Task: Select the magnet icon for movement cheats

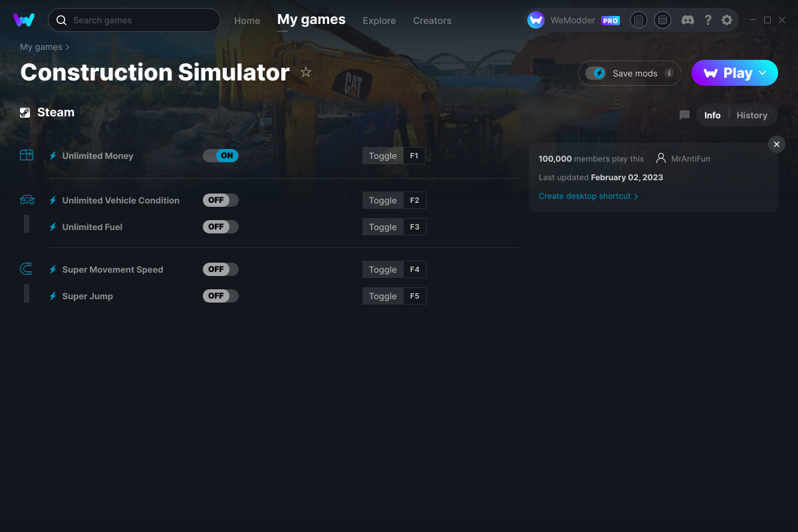Action: click(26, 269)
